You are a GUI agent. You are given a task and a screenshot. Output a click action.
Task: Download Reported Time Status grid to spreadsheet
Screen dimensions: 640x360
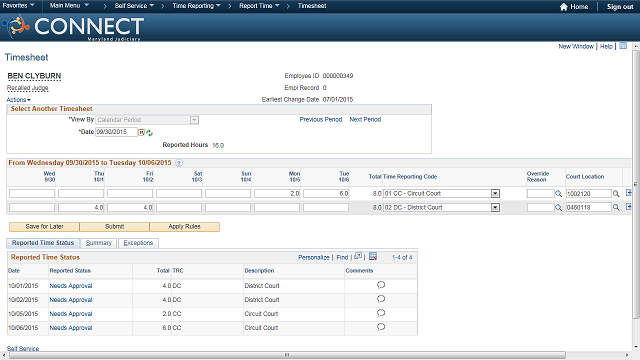tap(373, 256)
